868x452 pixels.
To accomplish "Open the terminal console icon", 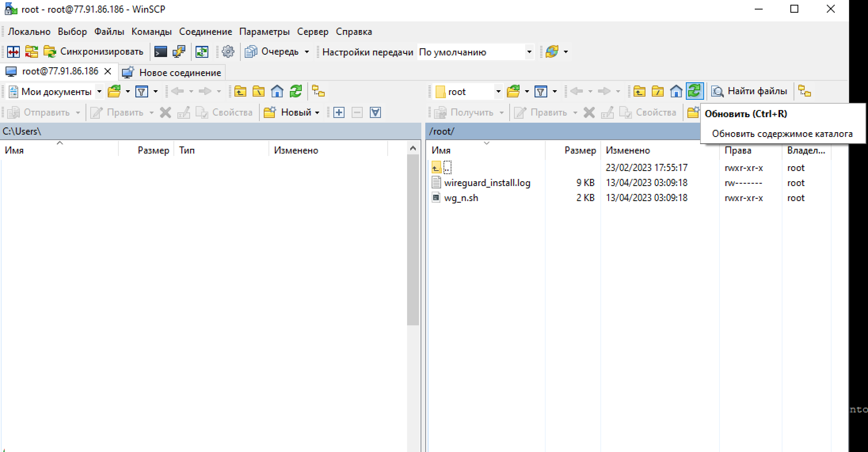I will (161, 52).
